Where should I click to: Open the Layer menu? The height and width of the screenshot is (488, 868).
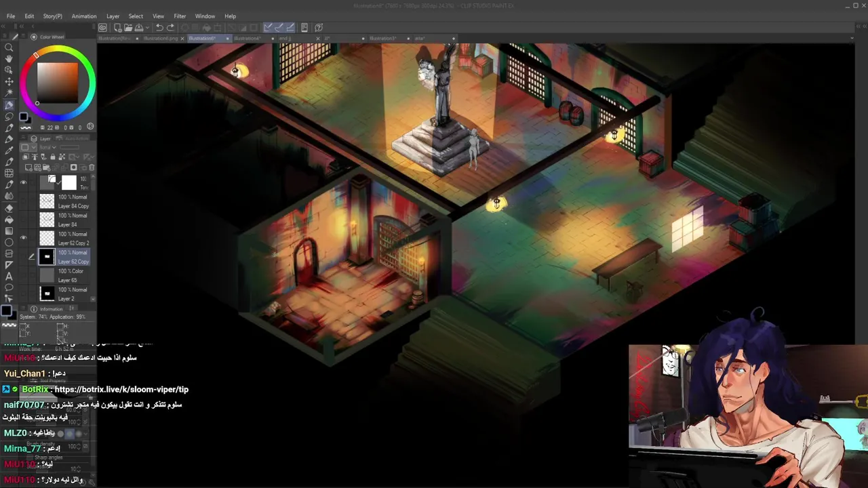[113, 16]
